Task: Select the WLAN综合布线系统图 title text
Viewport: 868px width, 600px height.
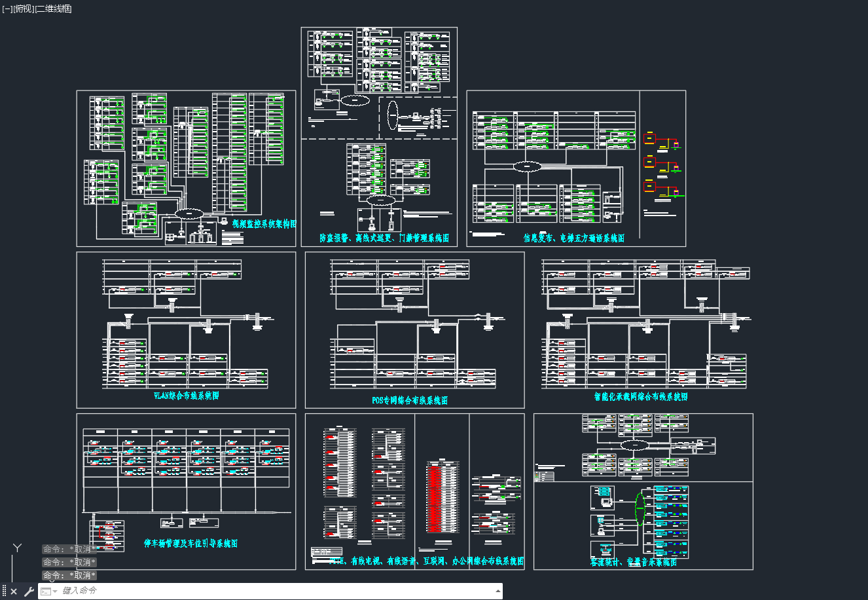Action: pyautogui.click(x=186, y=396)
